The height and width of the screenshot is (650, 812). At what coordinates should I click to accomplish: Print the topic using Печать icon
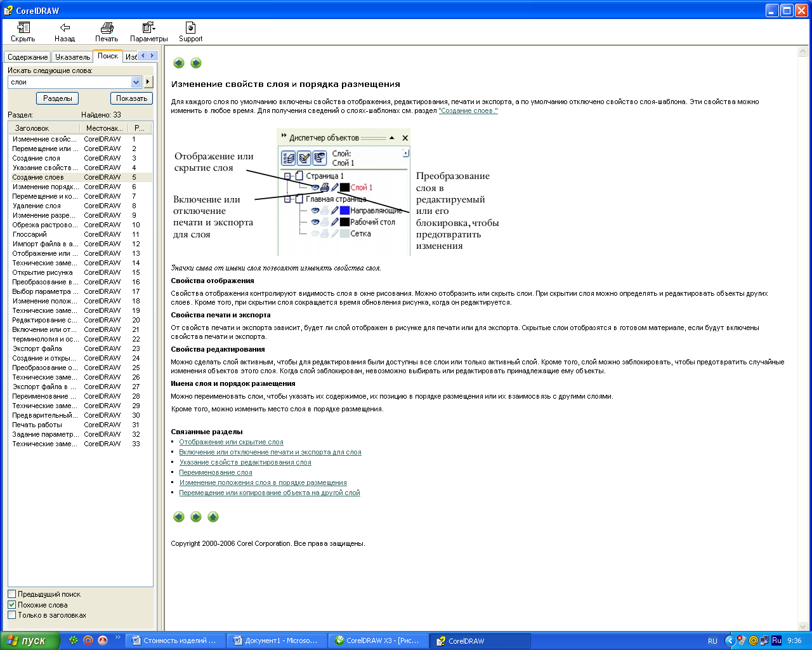tap(107, 32)
